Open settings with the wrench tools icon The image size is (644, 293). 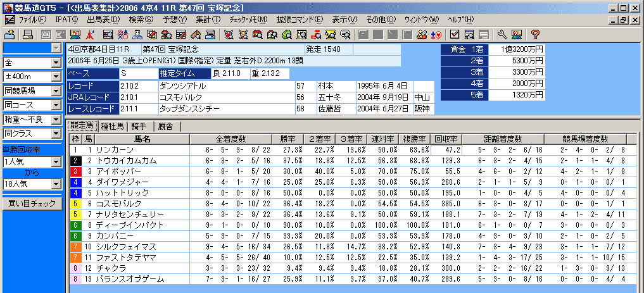(502, 34)
